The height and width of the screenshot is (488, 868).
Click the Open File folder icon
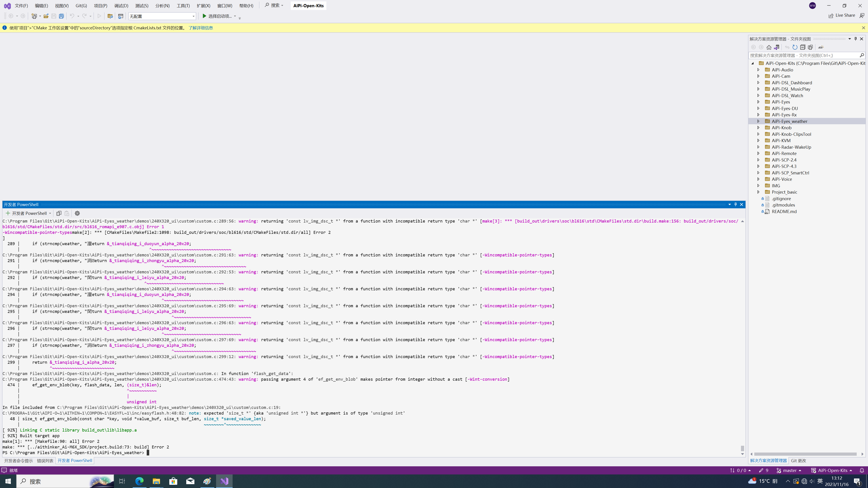click(46, 16)
